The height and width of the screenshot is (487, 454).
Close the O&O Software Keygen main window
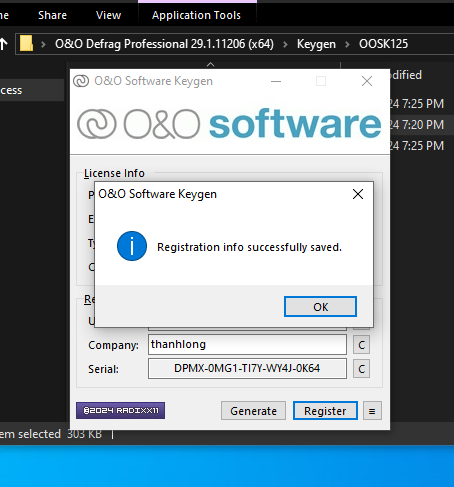coord(367,81)
